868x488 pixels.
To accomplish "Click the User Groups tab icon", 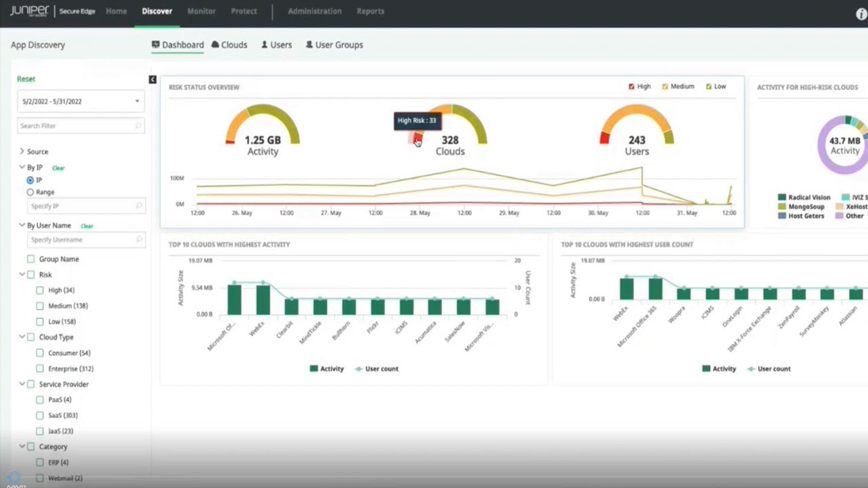I will [x=309, y=44].
